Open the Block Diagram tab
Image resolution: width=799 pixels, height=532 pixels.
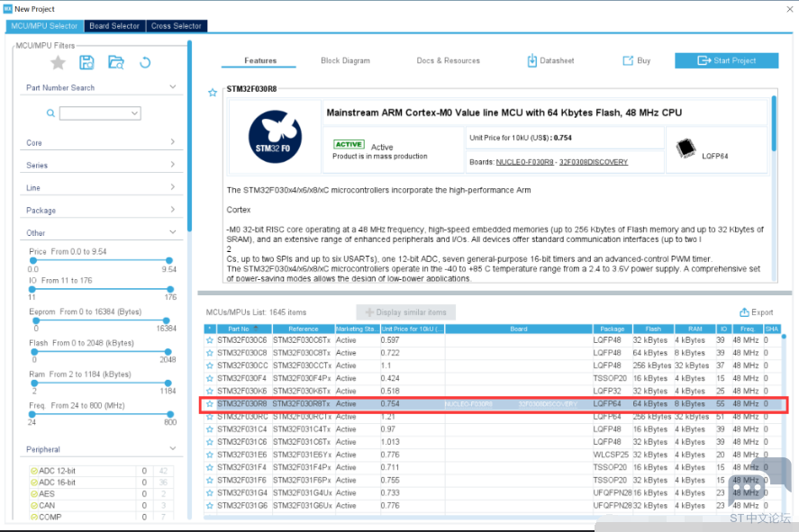pos(346,60)
